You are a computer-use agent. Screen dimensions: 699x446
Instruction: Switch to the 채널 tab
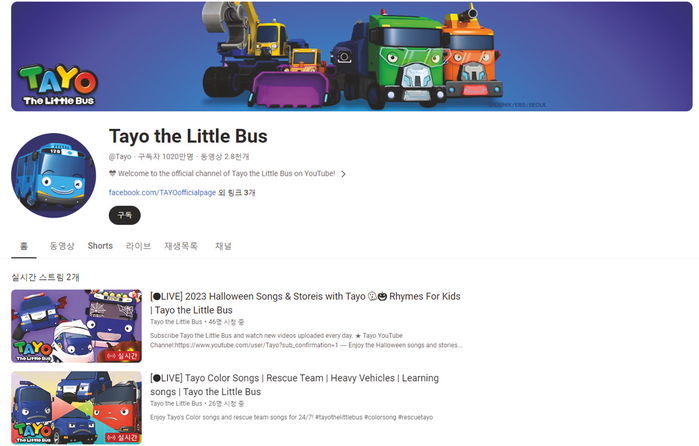[x=223, y=246]
